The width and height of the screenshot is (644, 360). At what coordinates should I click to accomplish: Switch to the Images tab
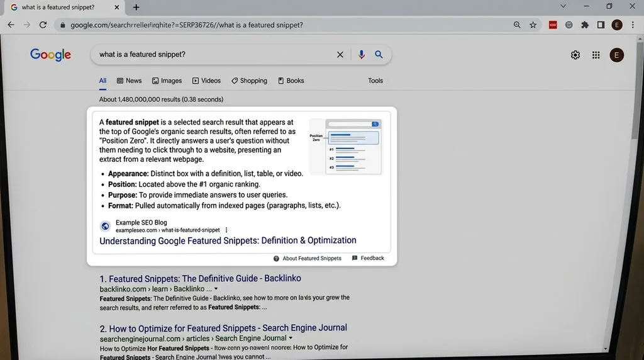coord(167,81)
